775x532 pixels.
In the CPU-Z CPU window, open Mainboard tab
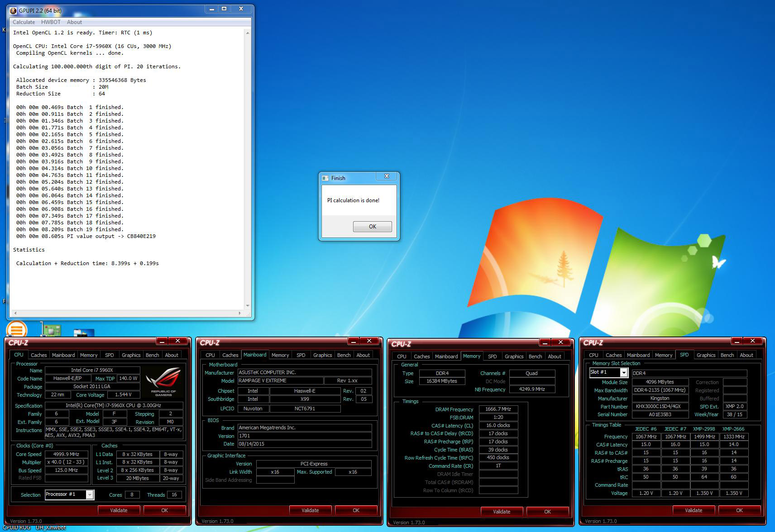(63, 355)
